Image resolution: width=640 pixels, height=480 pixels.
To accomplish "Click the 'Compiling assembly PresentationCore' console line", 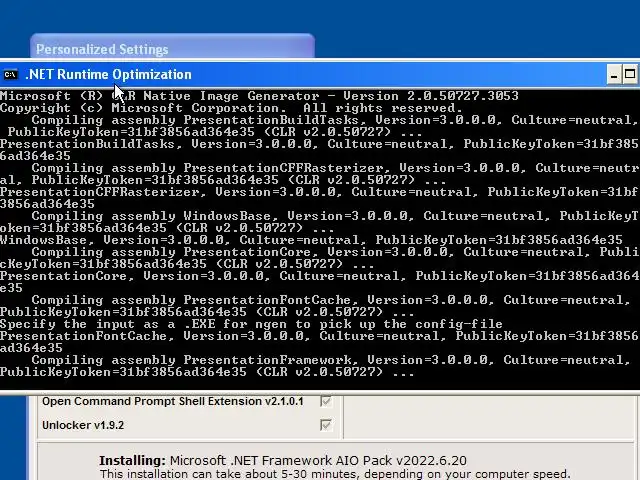I will point(336,252).
